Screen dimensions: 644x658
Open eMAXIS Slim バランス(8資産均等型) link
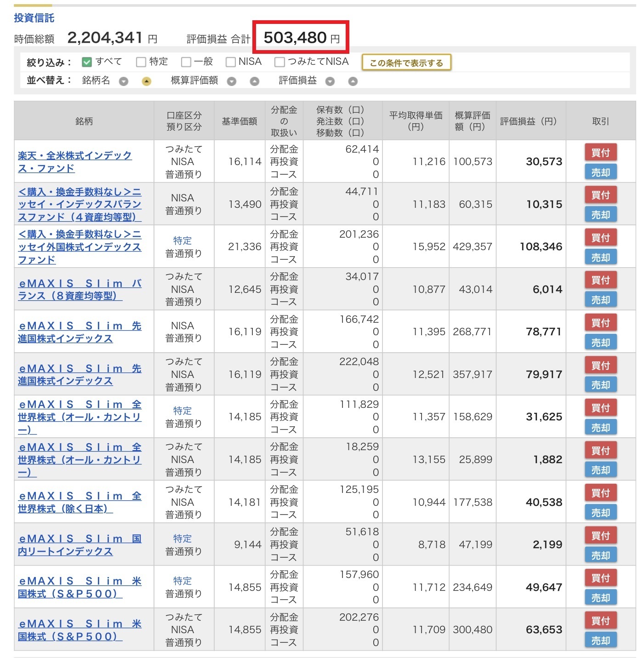[79, 289]
